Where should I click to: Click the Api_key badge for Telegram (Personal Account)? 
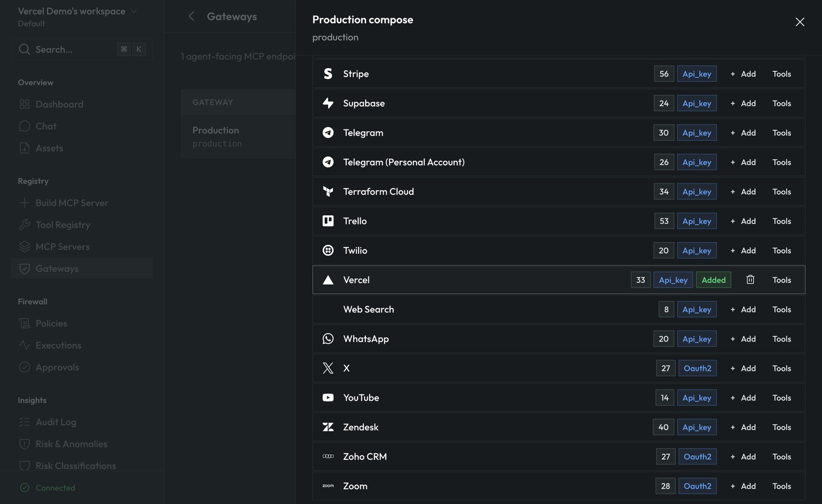(697, 162)
